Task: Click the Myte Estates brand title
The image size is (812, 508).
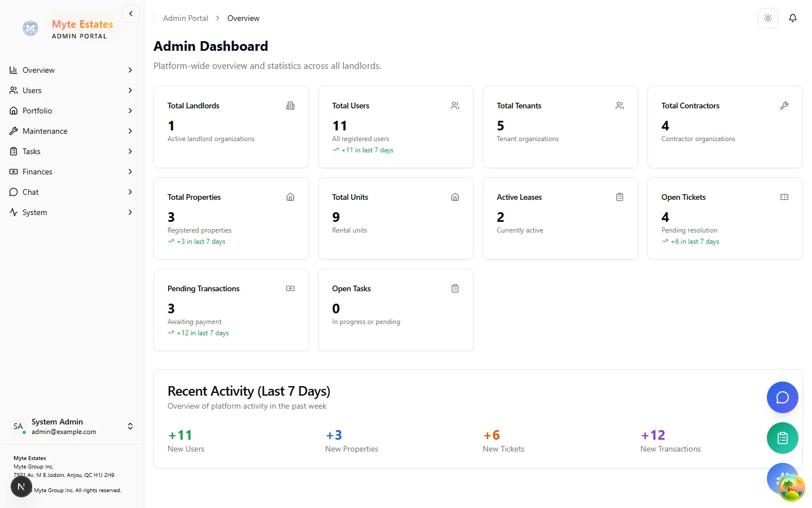Action: pos(82,24)
